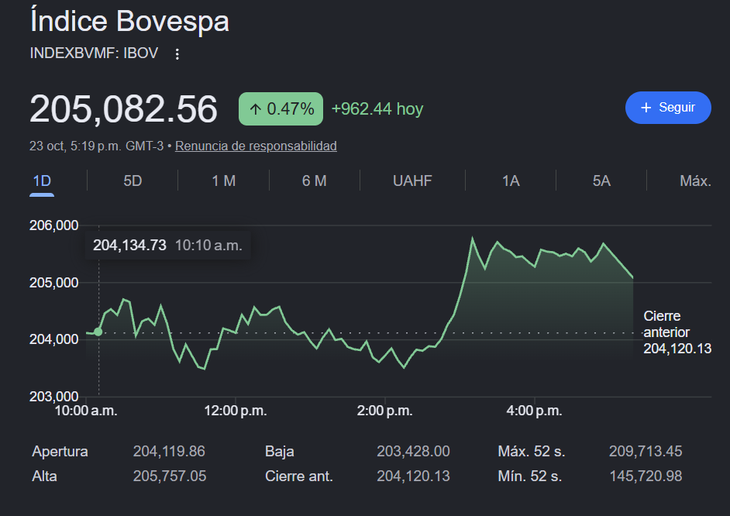This screenshot has width=730, height=516.
Task: Click the end point of the price line
Action: (633, 278)
